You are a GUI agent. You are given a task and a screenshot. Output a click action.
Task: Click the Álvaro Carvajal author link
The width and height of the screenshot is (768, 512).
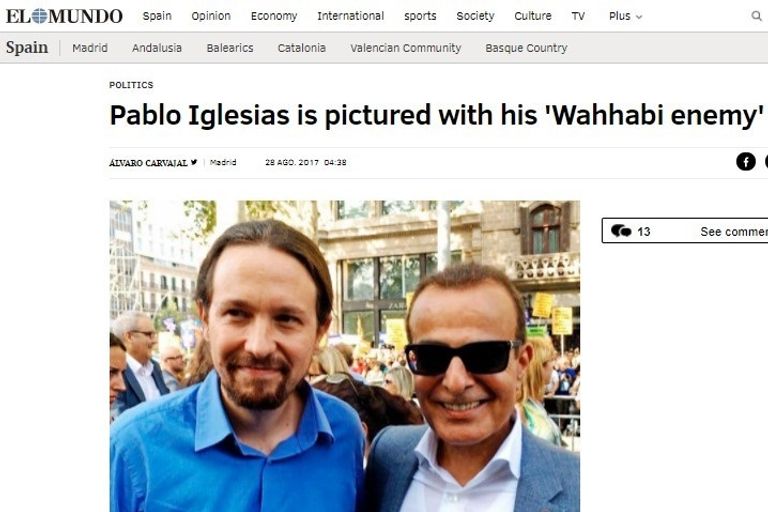click(x=148, y=163)
